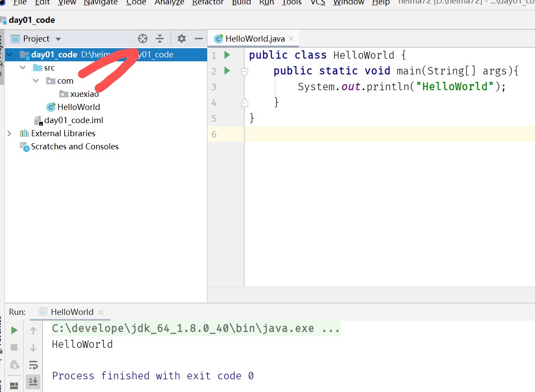
Task: Click the day01_code breadcrumb in navigation bar
Action: coord(32,20)
